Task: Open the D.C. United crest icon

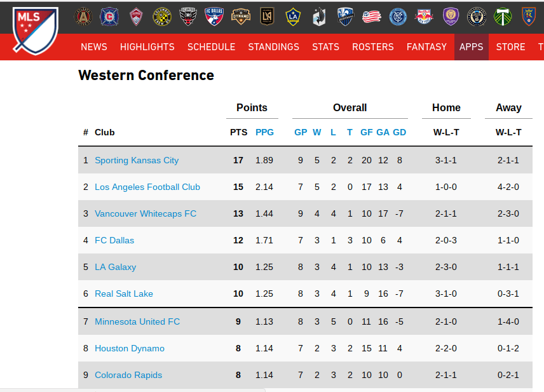Action: pos(187,17)
